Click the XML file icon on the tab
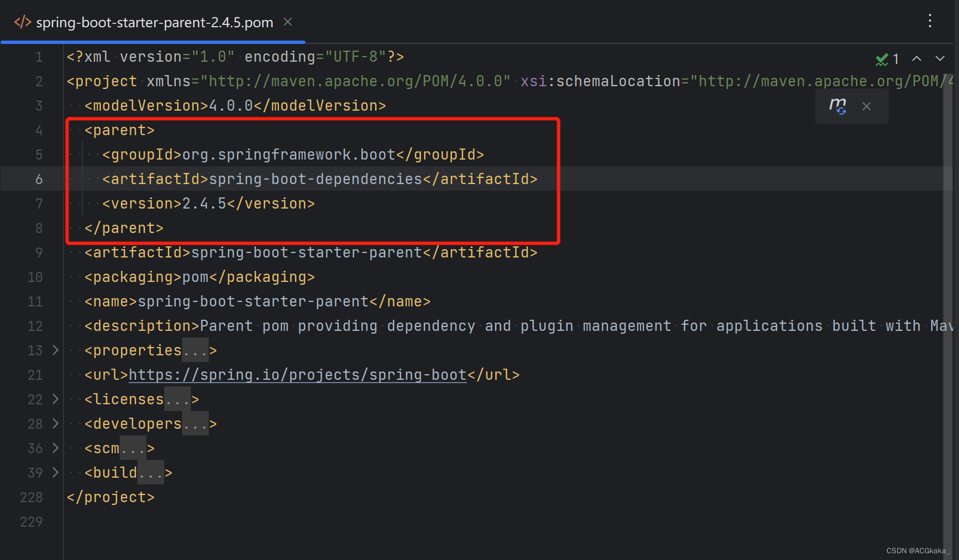 pos(22,22)
